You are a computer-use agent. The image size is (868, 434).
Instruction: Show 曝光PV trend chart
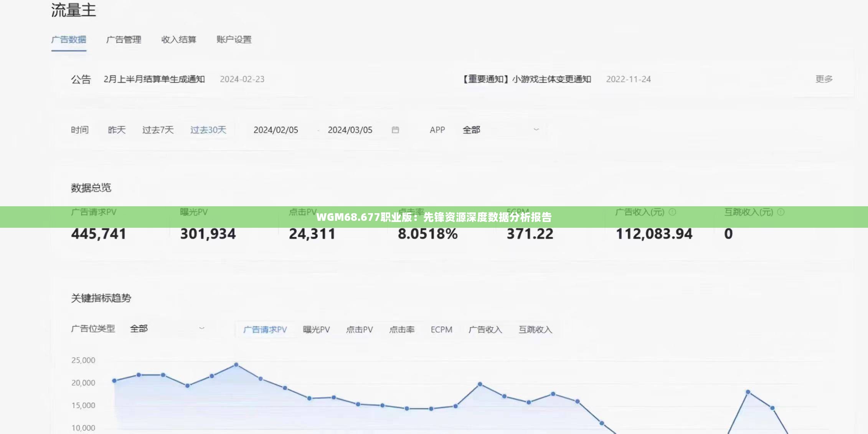(x=317, y=330)
